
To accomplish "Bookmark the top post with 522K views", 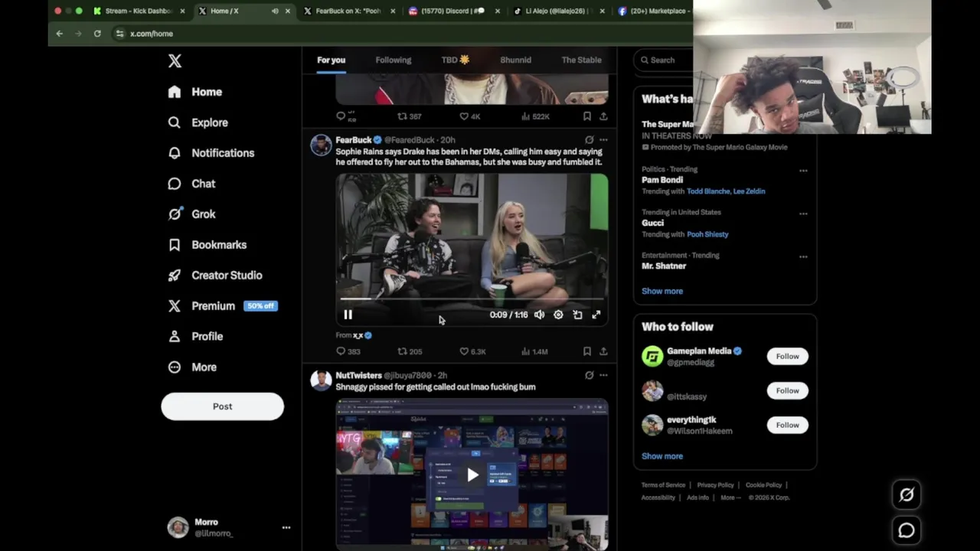I will pos(586,116).
